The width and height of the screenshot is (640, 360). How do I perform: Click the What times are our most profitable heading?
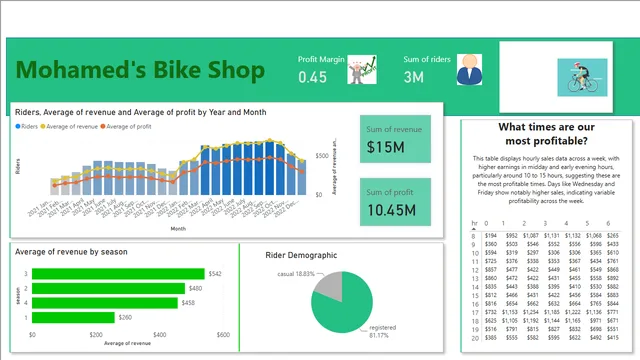click(546, 134)
